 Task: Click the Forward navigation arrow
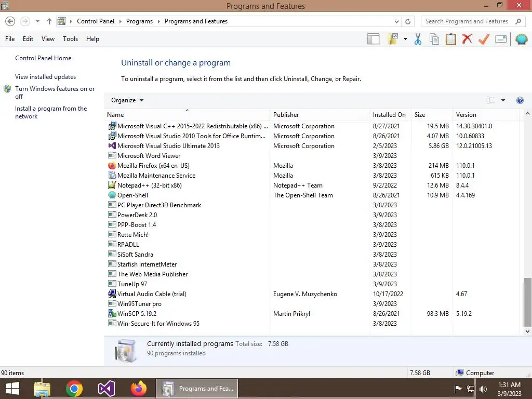pyautogui.click(x=25, y=21)
